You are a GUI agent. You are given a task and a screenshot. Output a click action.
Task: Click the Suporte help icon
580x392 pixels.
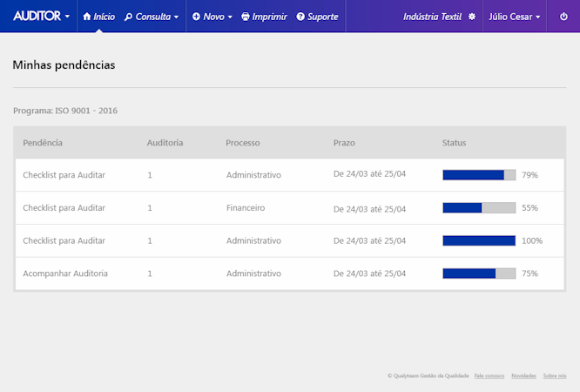pos(300,17)
